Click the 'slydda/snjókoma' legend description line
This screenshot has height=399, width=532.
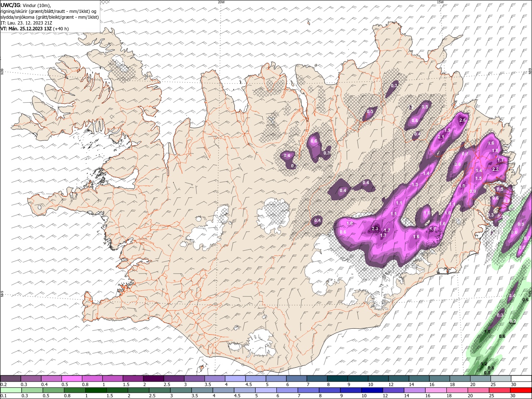pos(50,17)
